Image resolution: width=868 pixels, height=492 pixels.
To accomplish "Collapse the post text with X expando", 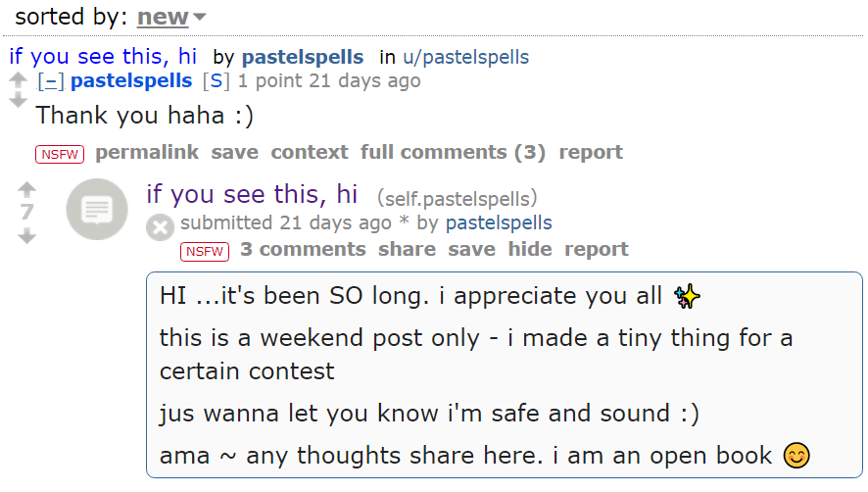I will [x=160, y=227].
